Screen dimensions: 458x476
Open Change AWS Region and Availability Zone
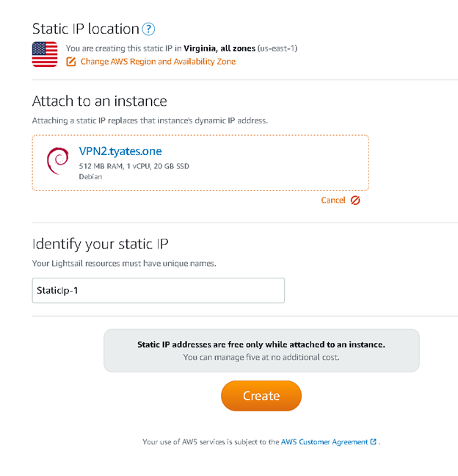pyautogui.click(x=158, y=62)
